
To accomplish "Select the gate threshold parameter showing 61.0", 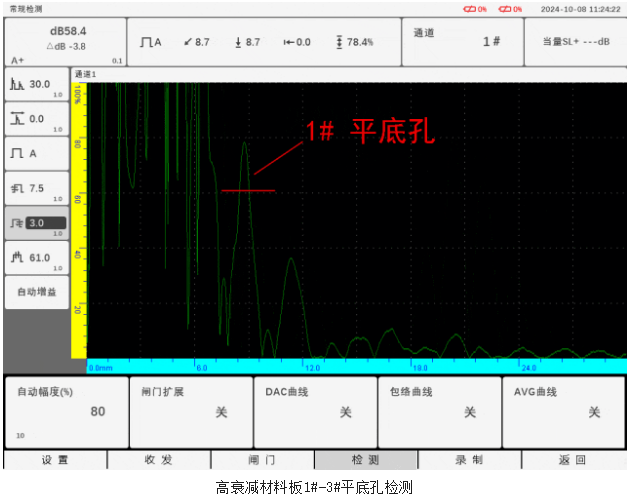I will [37, 257].
